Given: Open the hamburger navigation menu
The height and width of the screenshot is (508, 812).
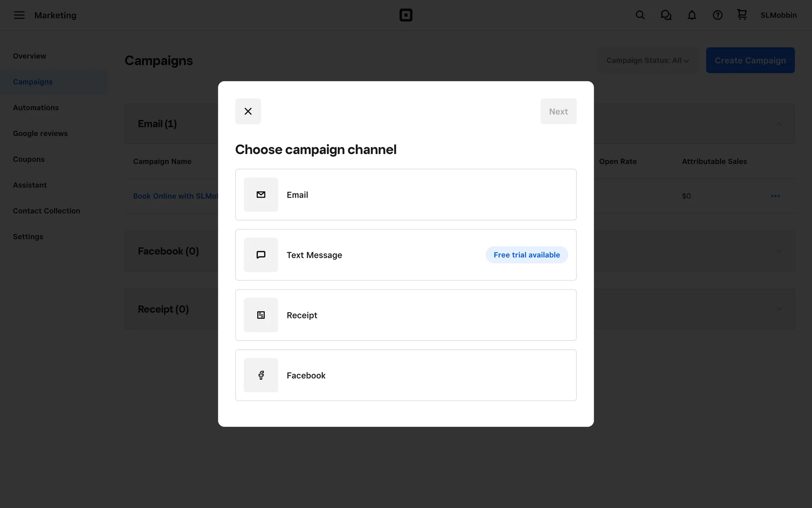Looking at the screenshot, I should (19, 15).
